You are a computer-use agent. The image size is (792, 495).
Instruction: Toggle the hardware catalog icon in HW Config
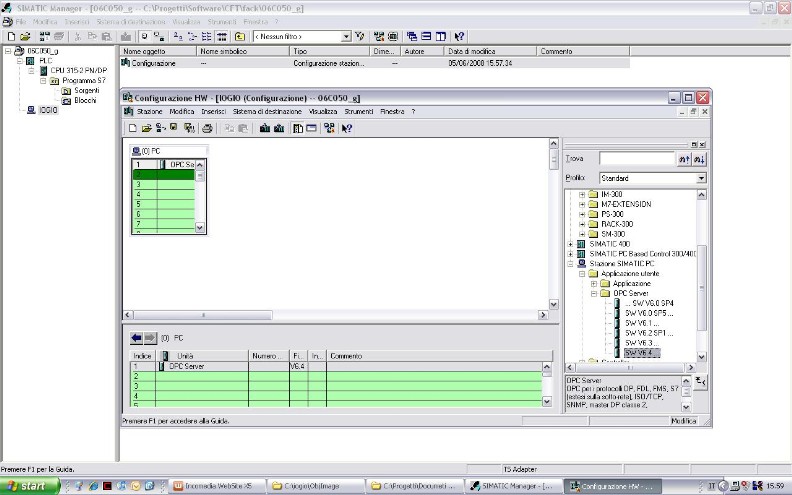(x=298, y=128)
